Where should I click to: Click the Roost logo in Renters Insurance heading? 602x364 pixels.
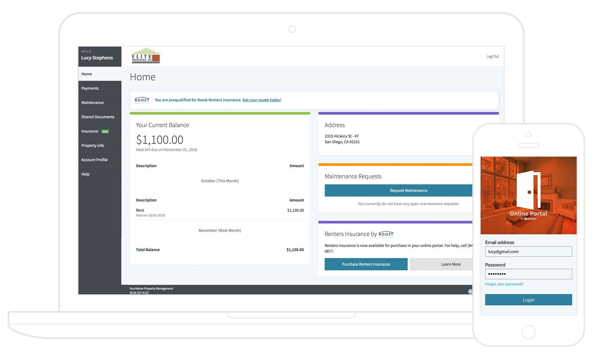[386, 234]
